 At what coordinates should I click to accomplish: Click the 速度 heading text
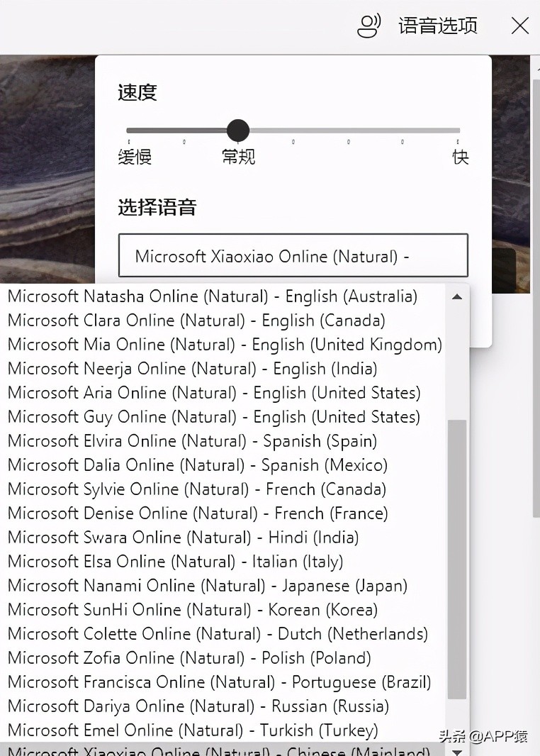tap(137, 92)
